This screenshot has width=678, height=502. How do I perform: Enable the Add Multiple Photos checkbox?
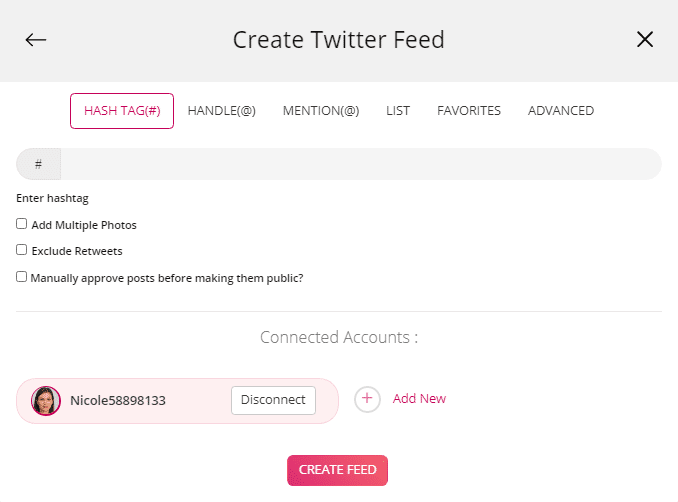(x=22, y=224)
